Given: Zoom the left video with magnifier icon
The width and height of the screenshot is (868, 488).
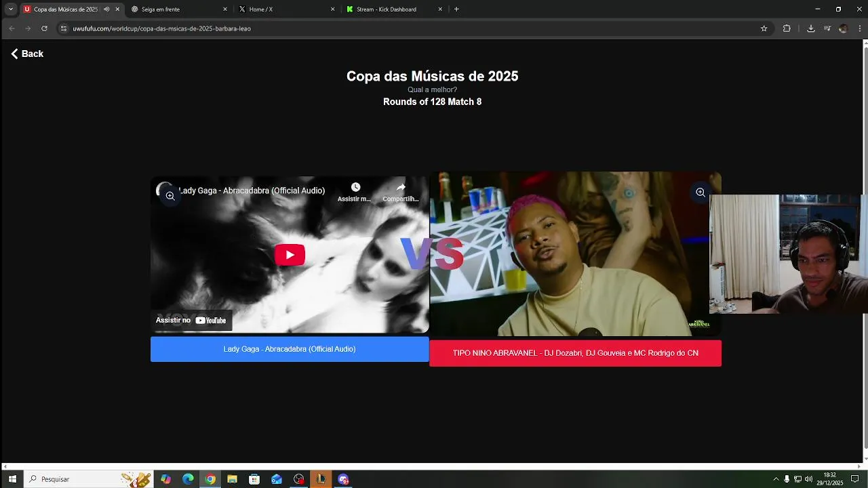Looking at the screenshot, I should [170, 196].
